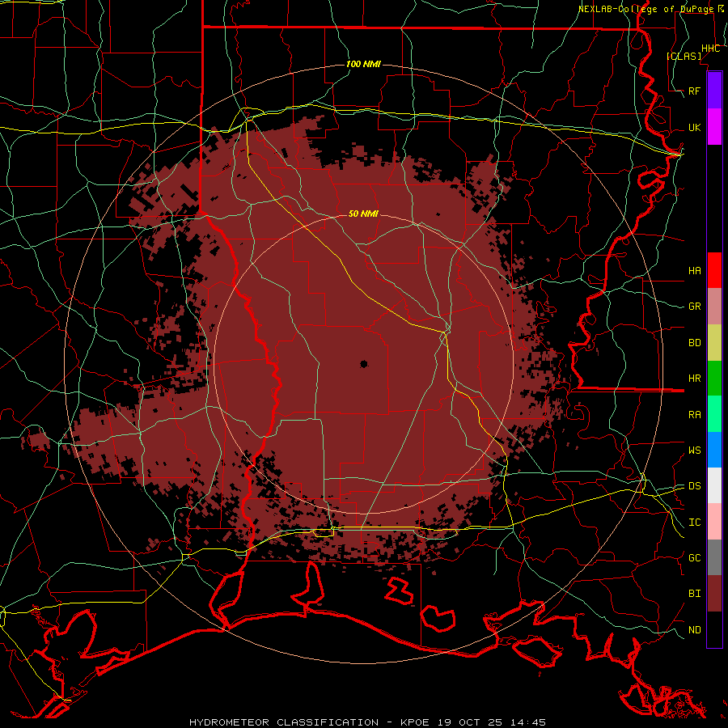The height and width of the screenshot is (728, 728).
Task: Click the IC light pink legend swatch
Action: coord(714,522)
